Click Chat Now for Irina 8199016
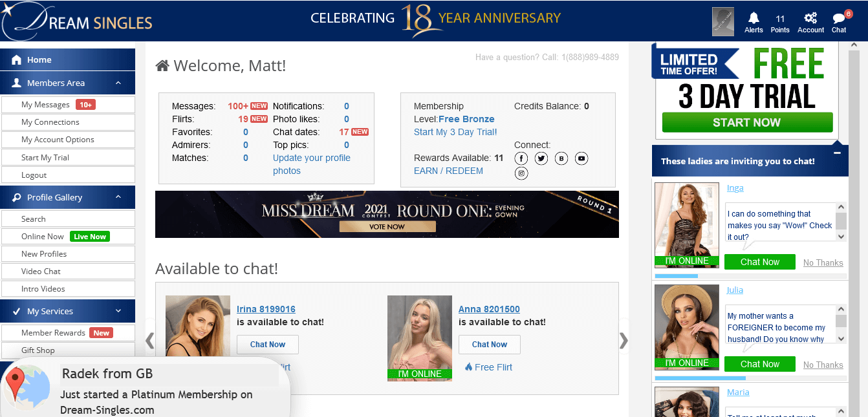Viewport: 868px width, 417px height. click(268, 345)
